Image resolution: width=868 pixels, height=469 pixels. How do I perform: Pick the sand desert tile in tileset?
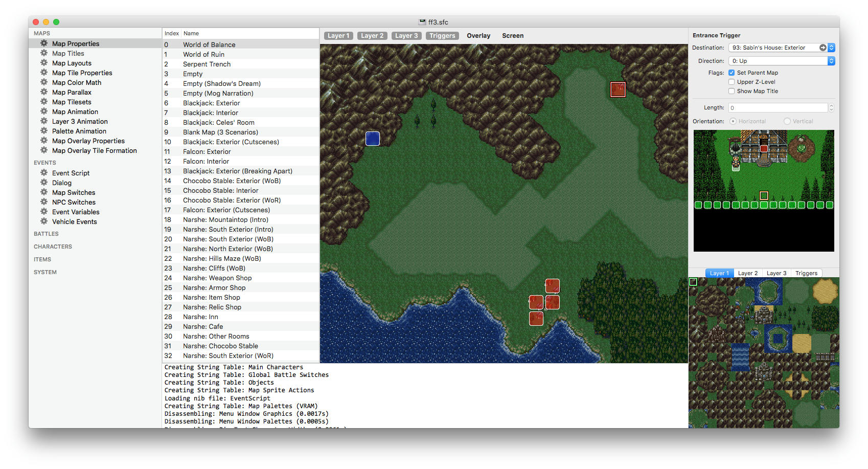pos(825,292)
